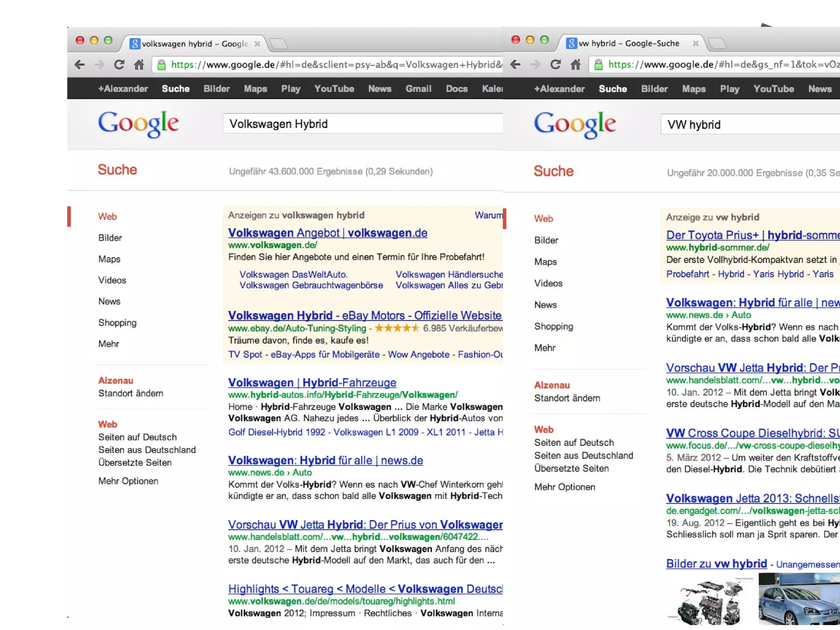The image size is (840, 630).
Task: Open 'Volkswagen Hybrid - eBay Motors' ad link
Action: coord(365,315)
